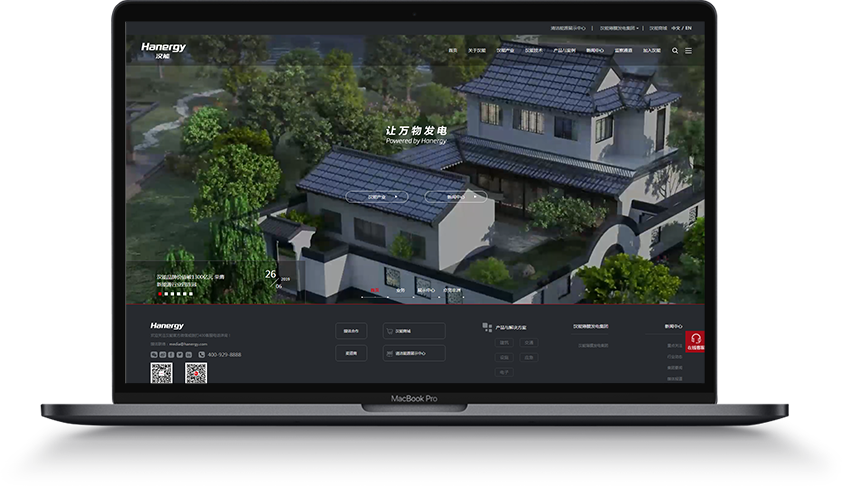Click the grid icon beside 产品与解决方案
This screenshot has width=842, height=486.
point(487,327)
